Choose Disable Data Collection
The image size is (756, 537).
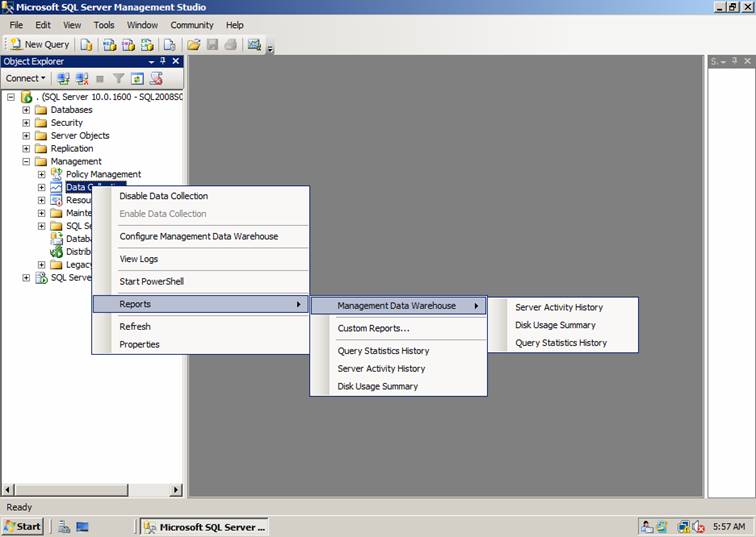point(201,196)
